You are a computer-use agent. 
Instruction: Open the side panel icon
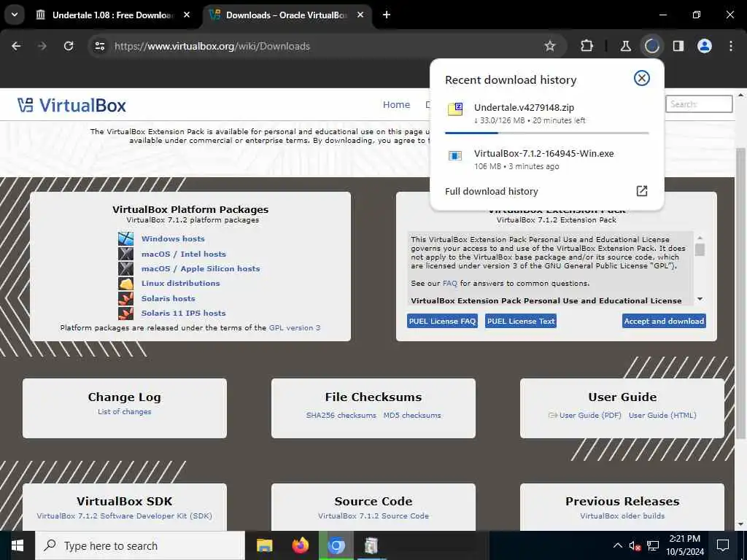(678, 46)
